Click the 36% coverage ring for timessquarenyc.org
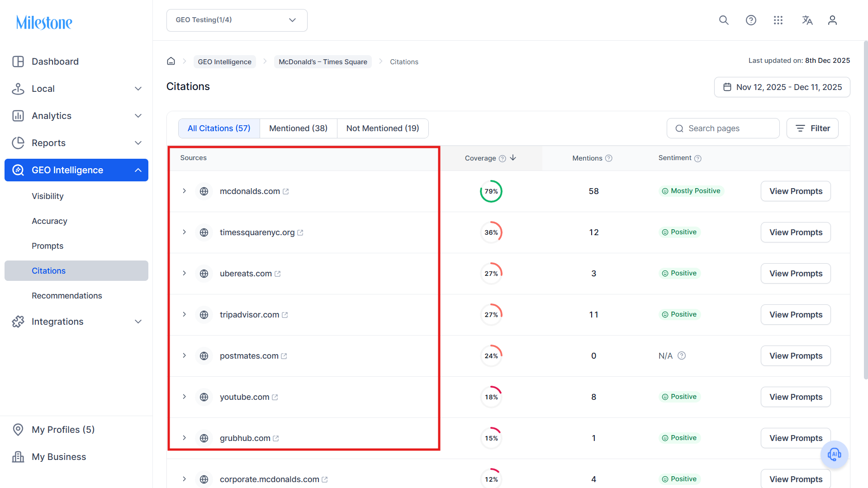This screenshot has height=488, width=868. (x=491, y=232)
